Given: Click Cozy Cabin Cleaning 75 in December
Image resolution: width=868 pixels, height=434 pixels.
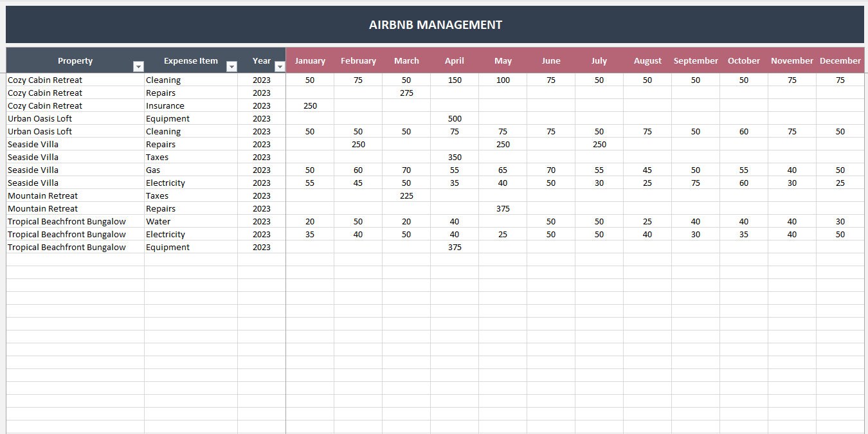Looking at the screenshot, I should 840,80.
